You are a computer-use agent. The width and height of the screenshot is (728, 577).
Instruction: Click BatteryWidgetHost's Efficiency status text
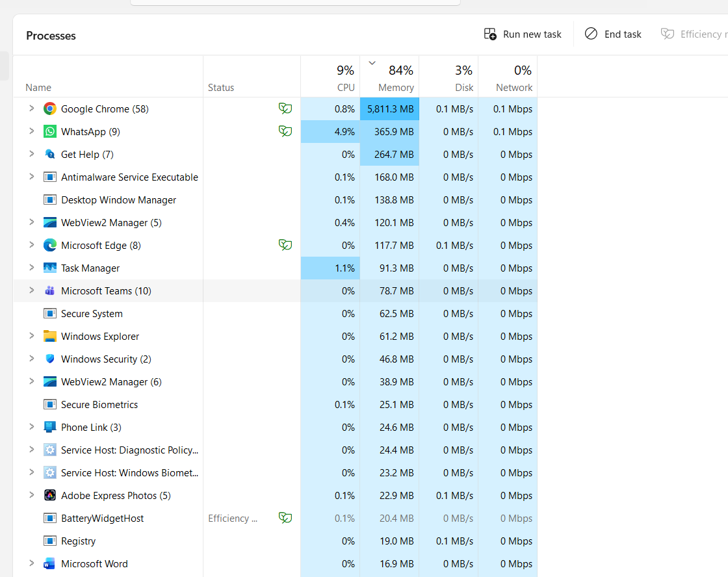(233, 518)
